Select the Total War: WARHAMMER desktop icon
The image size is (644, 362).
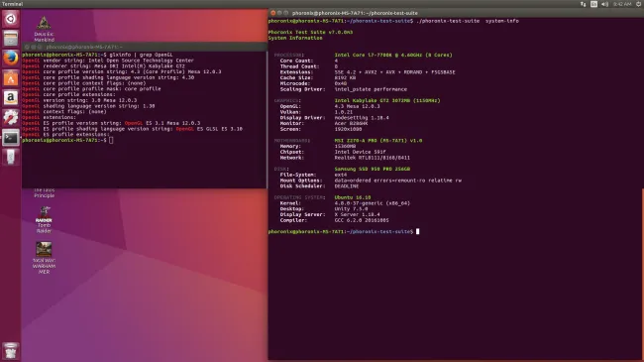(x=44, y=258)
